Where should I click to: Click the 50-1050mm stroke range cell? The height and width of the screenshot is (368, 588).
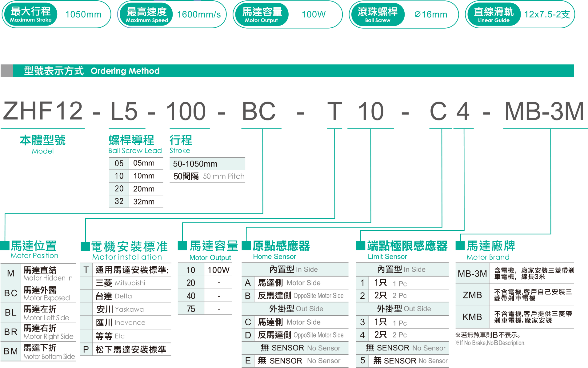pos(207,164)
